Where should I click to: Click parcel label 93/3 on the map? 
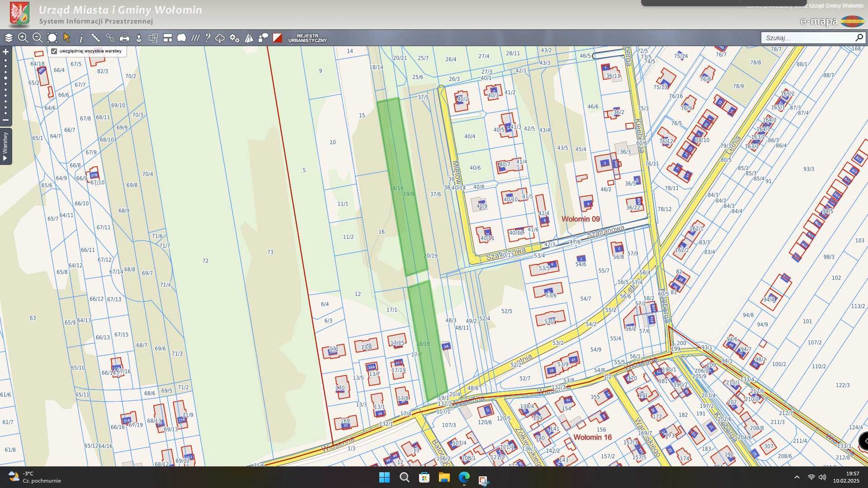point(809,169)
